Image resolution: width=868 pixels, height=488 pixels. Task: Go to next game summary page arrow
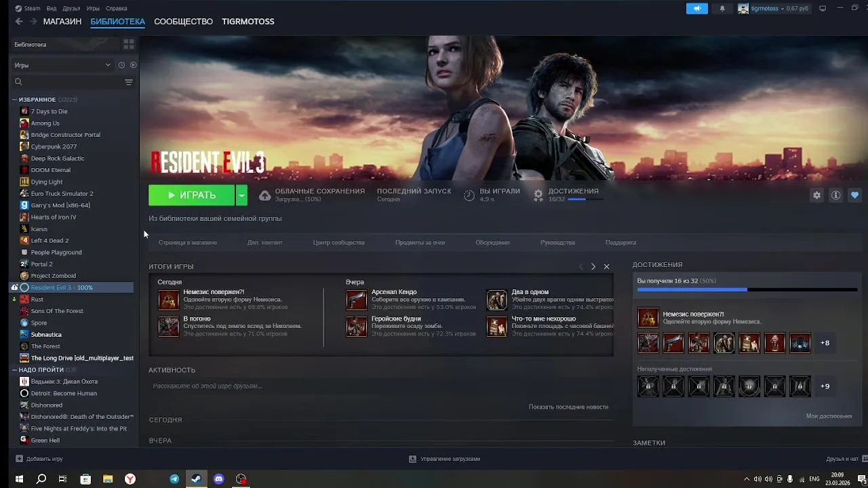coord(593,267)
